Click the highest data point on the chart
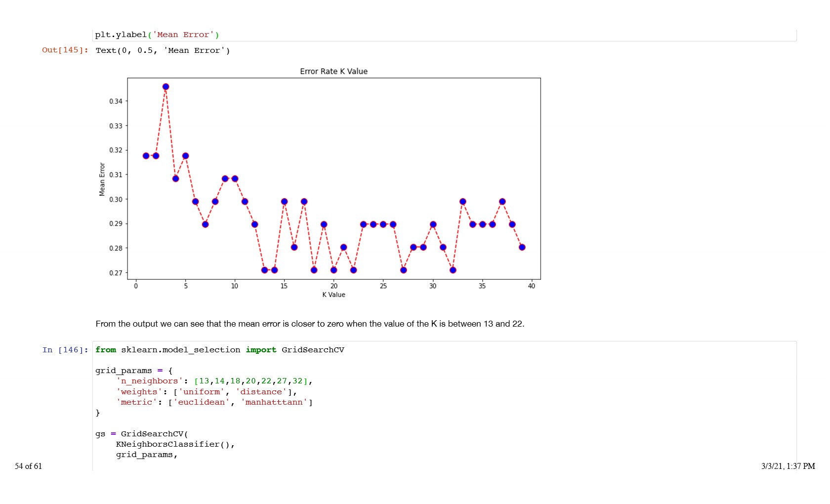 pyautogui.click(x=166, y=87)
